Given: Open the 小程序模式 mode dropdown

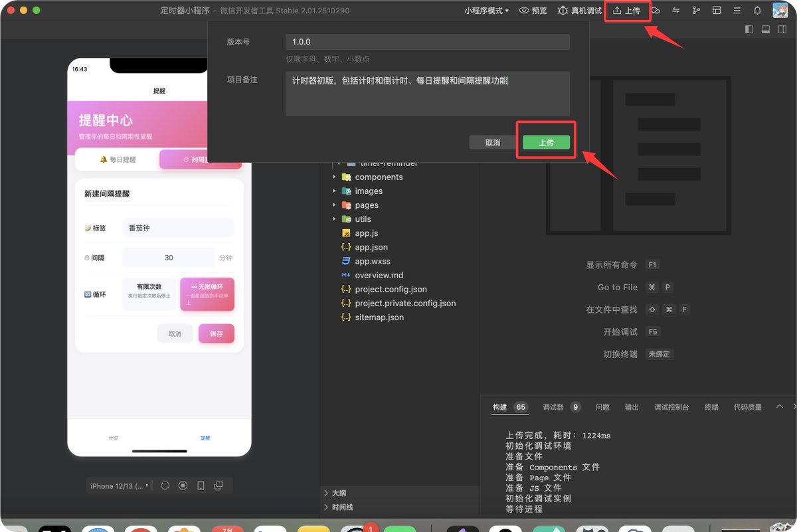Looking at the screenshot, I should (487, 11).
